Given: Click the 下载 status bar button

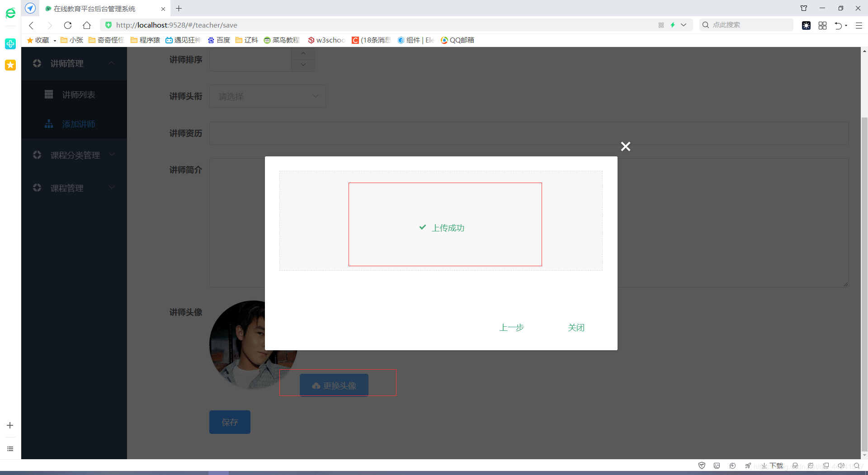Looking at the screenshot, I should [x=772, y=466].
